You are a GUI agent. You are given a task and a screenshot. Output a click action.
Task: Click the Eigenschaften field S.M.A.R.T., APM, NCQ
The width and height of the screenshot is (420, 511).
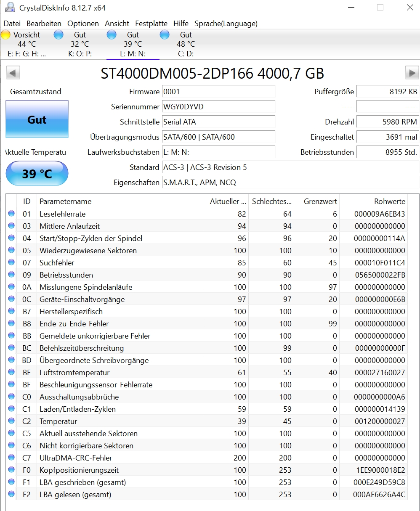(x=290, y=183)
